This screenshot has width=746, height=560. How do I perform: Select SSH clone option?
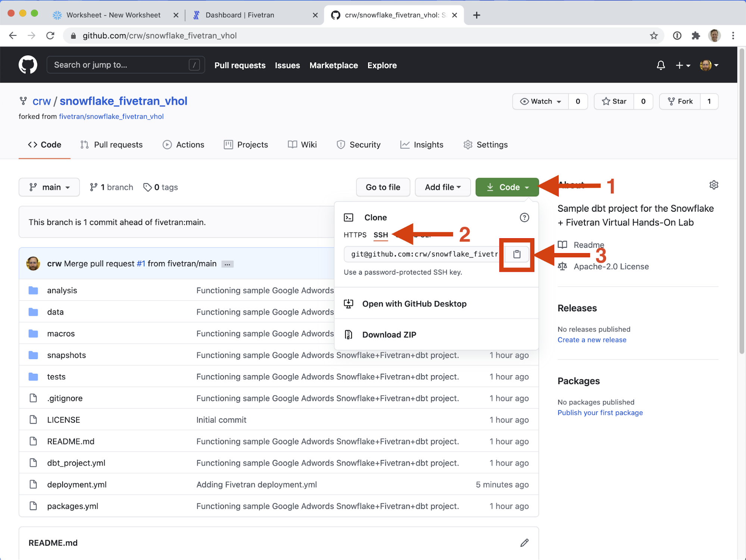[x=381, y=235]
